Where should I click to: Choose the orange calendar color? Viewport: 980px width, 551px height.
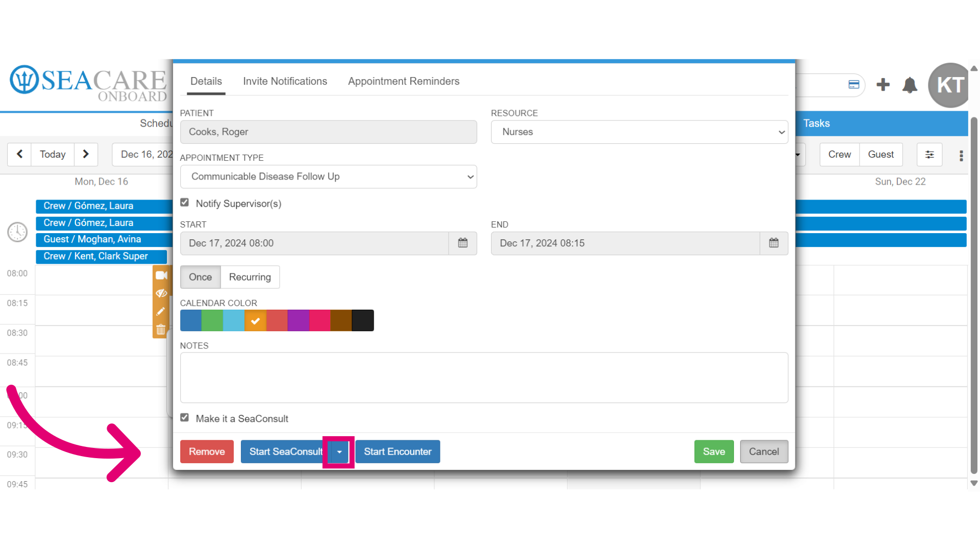tap(255, 320)
